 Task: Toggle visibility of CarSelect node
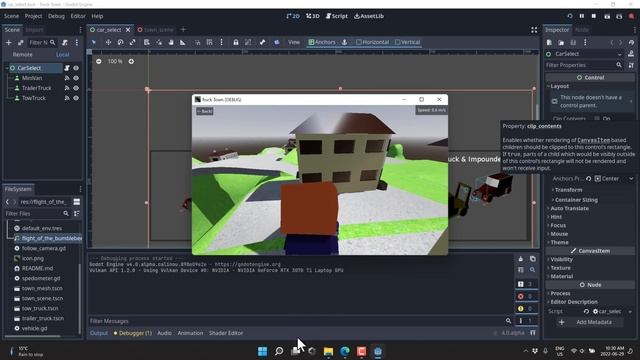[76, 68]
